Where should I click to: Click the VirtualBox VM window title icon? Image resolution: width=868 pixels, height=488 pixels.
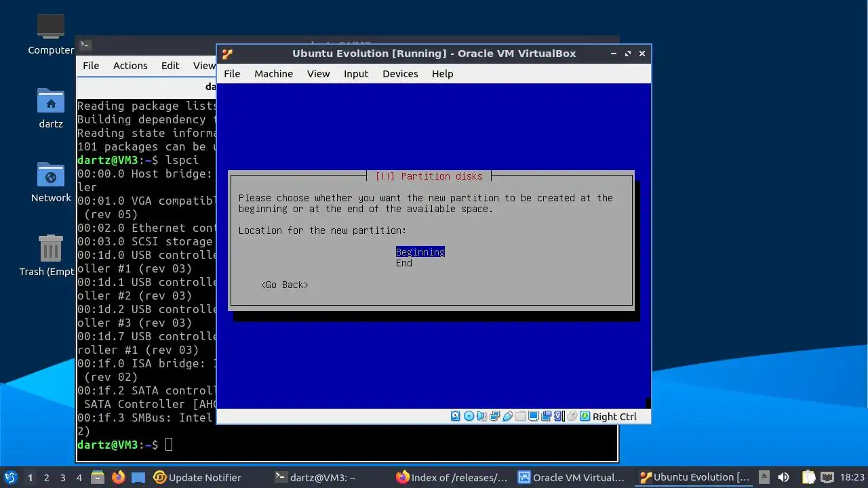pyautogui.click(x=227, y=54)
